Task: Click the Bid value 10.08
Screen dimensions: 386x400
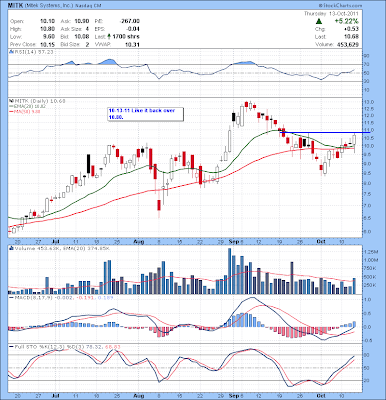Action: pos(83,37)
